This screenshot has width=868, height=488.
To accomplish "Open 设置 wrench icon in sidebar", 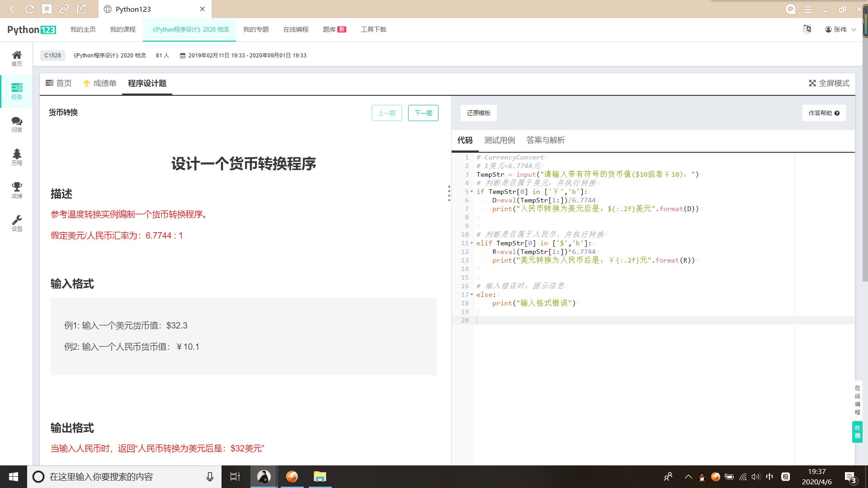I will [17, 223].
